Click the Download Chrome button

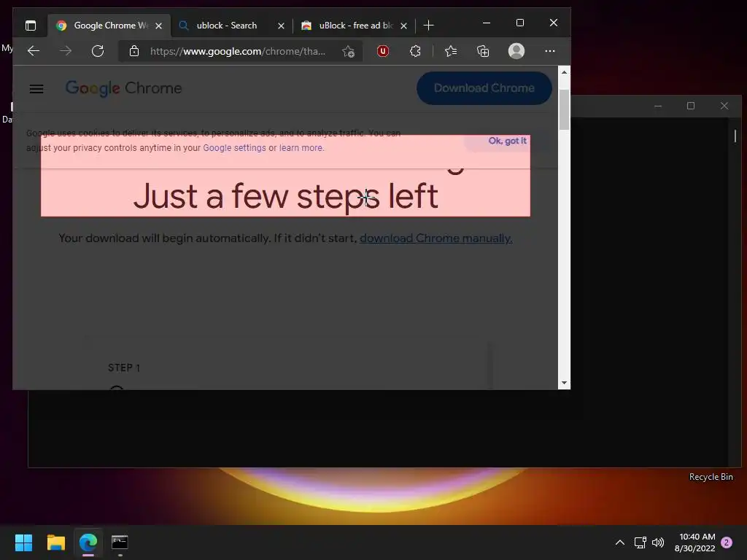tap(484, 88)
